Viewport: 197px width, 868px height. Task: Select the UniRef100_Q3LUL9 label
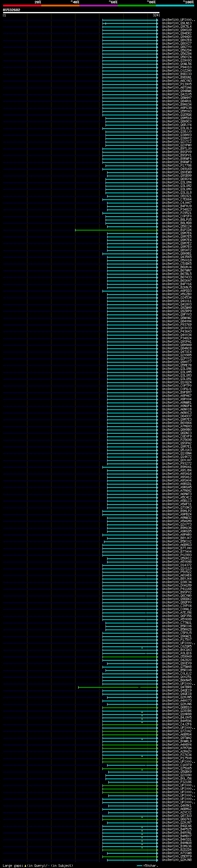tap(176, 128)
